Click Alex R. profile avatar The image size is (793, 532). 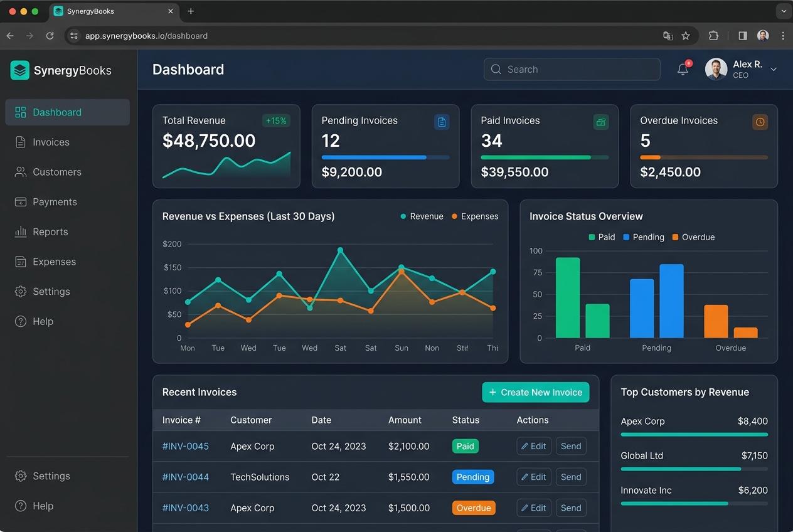point(716,69)
